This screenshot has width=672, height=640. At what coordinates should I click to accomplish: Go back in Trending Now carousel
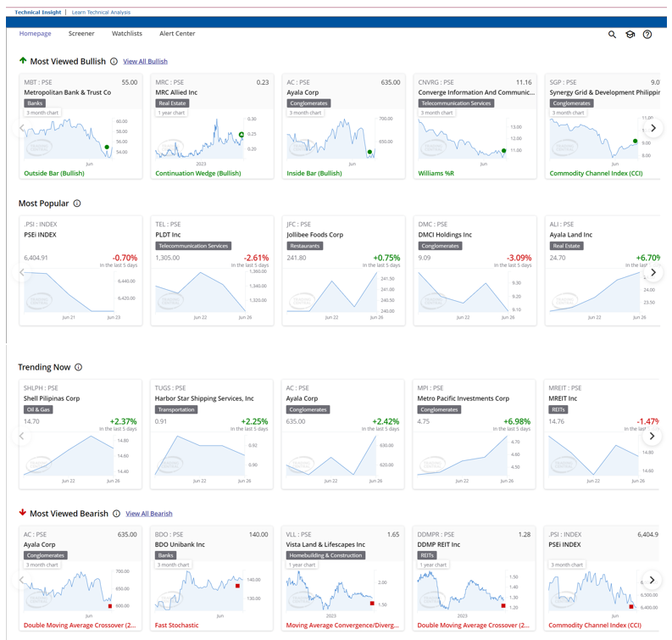pos(22,436)
